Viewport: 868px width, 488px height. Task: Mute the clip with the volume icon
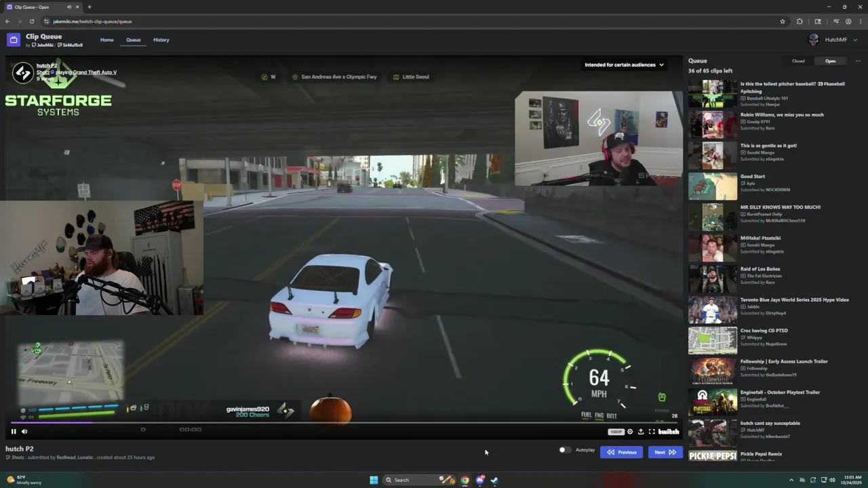click(x=24, y=431)
